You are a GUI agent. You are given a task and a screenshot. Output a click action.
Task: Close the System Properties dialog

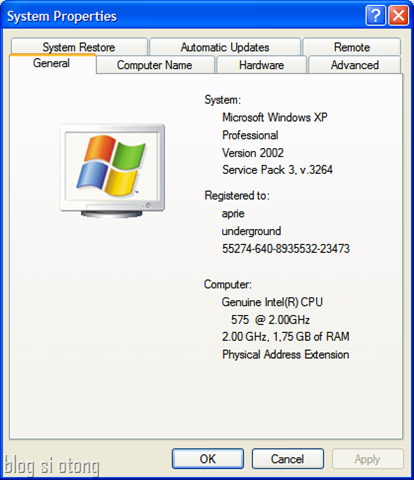click(x=398, y=15)
